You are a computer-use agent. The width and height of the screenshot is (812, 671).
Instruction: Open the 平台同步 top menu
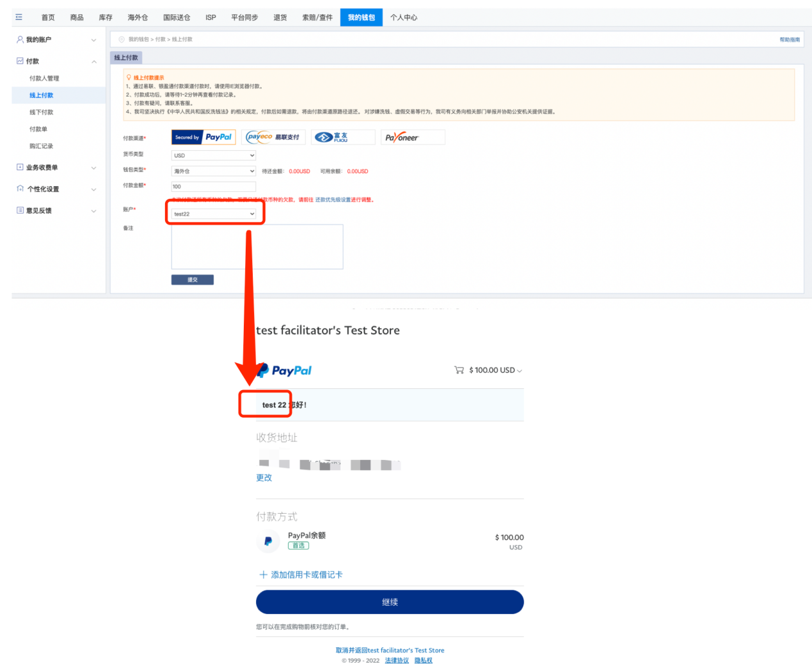244,18
